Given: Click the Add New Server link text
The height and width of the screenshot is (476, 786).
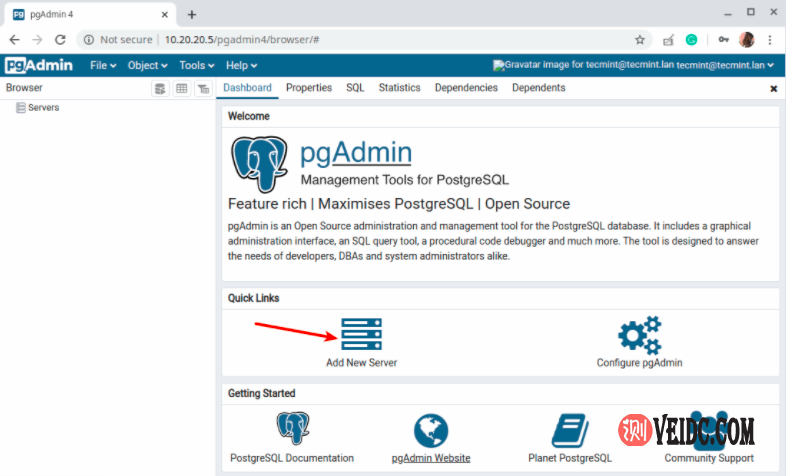Looking at the screenshot, I should pyautogui.click(x=361, y=362).
